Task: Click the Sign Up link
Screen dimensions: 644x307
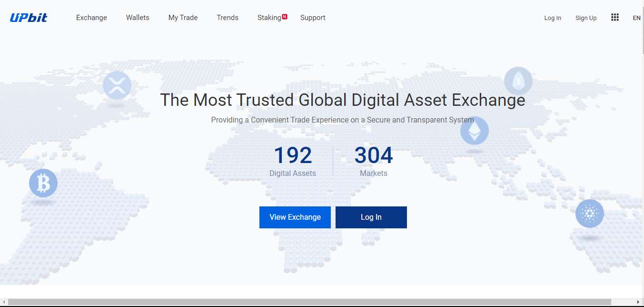Action: click(x=586, y=18)
